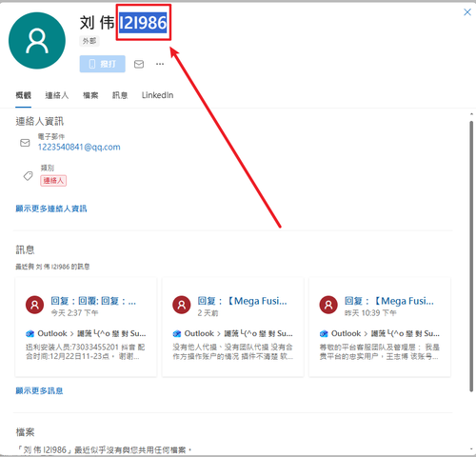Open the message received today at 2:37
Viewport: 476px width, 457px height.
(86, 328)
